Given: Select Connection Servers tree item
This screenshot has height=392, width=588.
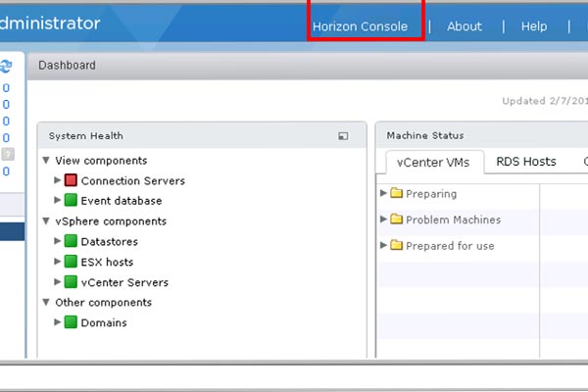Looking at the screenshot, I should point(133,180).
